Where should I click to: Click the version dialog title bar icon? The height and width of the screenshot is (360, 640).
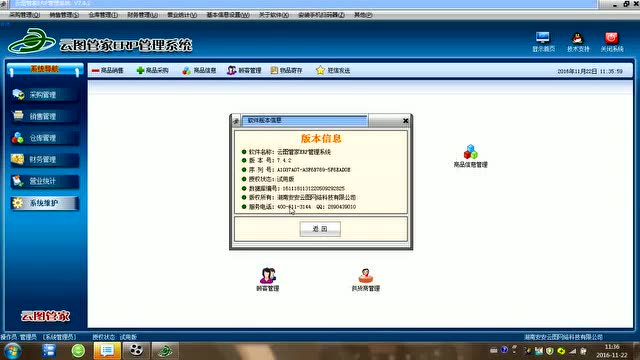236,121
